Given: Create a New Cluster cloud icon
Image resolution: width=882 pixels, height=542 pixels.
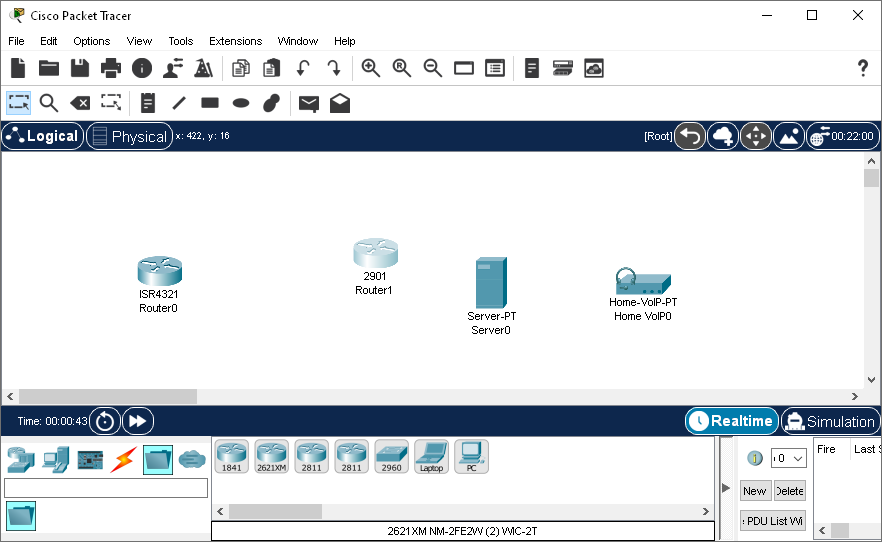Looking at the screenshot, I should 723,136.
